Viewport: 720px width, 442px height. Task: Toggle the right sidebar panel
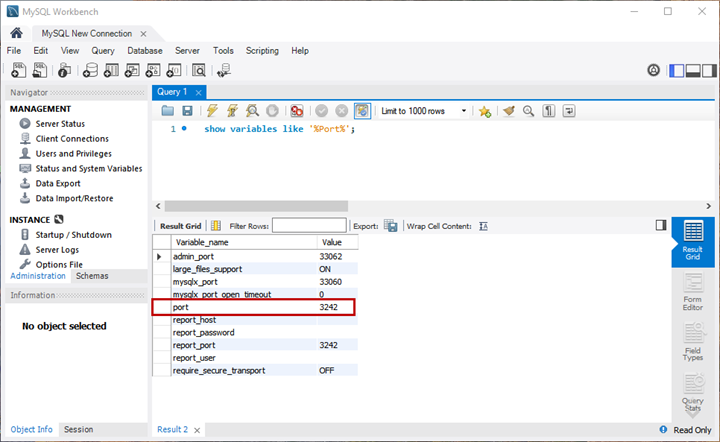coord(709,71)
